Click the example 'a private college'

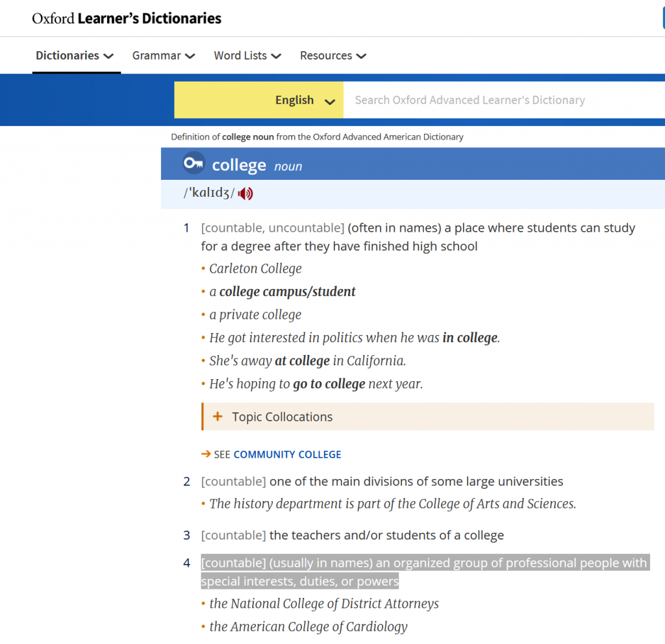(x=255, y=315)
